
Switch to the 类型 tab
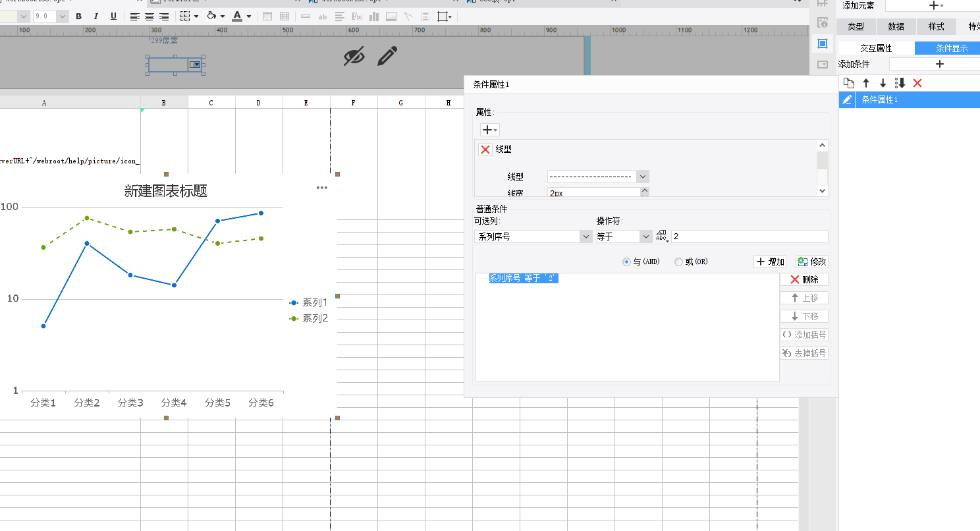click(856, 27)
